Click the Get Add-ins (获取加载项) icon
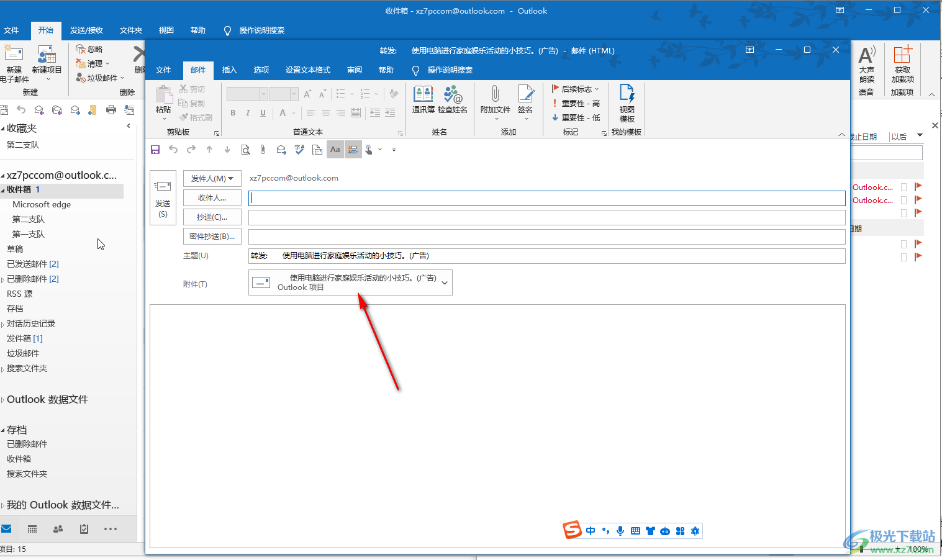Screen dimensions: 942x560 point(902,64)
